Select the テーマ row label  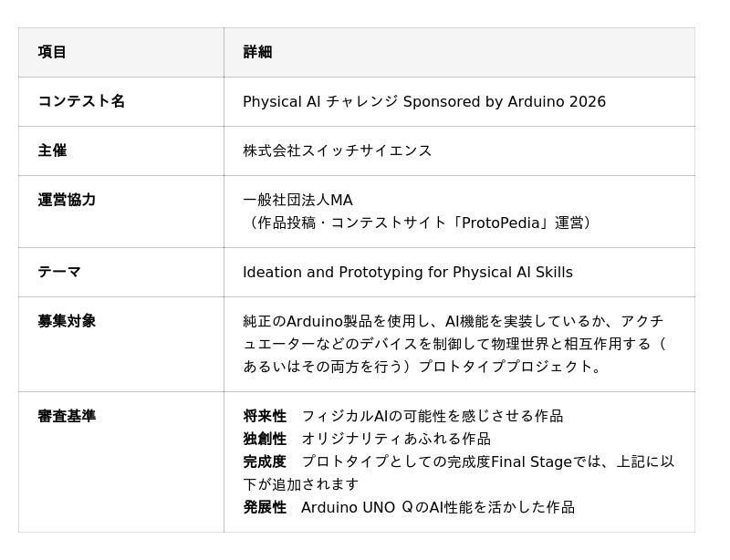pos(59,272)
